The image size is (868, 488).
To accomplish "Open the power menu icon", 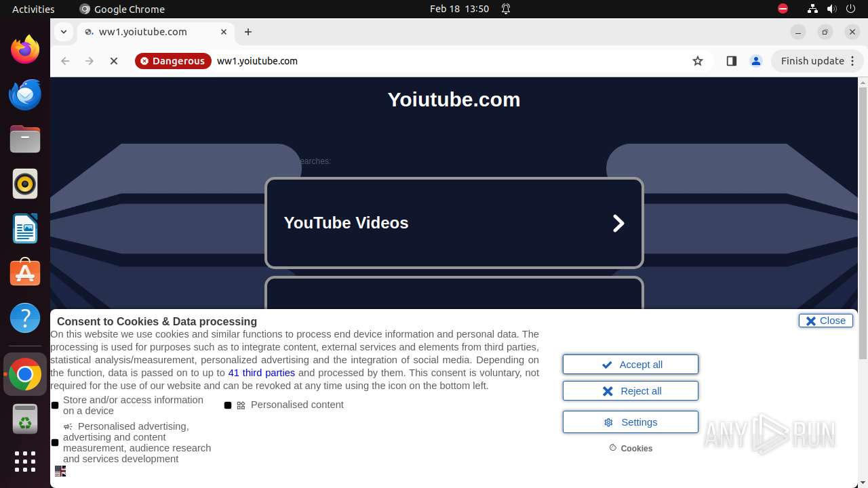I will click(x=851, y=9).
